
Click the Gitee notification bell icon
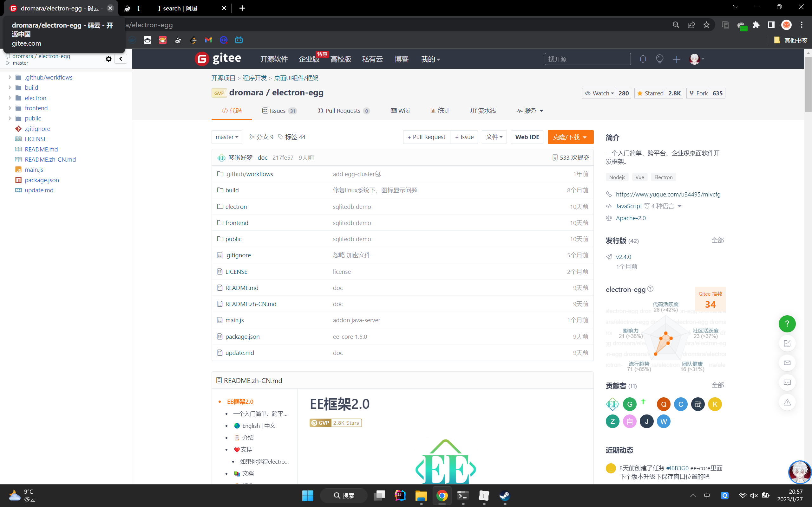[643, 59]
